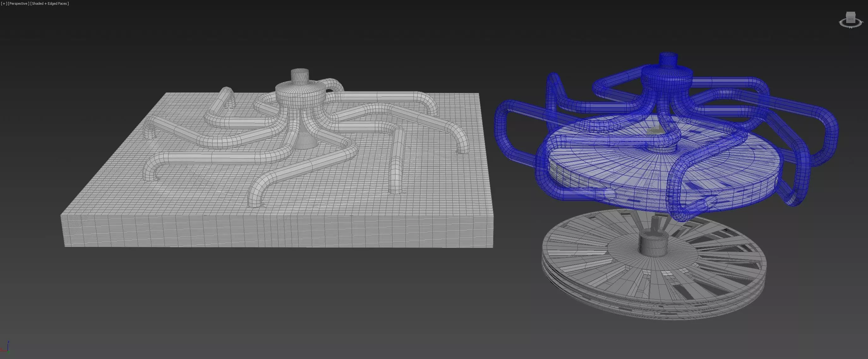Click the Z axis label of the axis tripod

[x=9, y=342]
